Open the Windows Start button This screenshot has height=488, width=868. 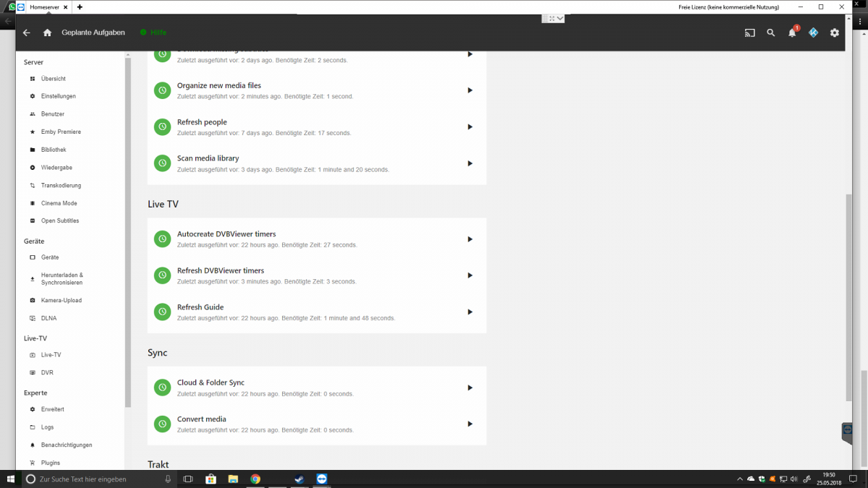(10, 479)
